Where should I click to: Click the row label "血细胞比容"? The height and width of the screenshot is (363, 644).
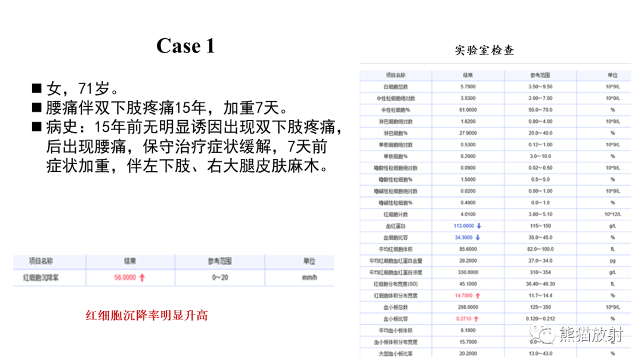point(395,238)
